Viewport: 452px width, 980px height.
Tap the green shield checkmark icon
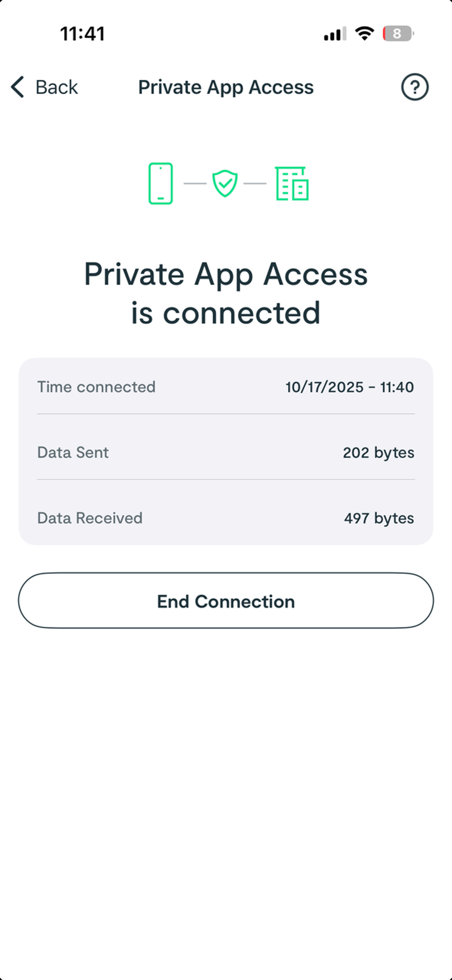pyautogui.click(x=225, y=183)
